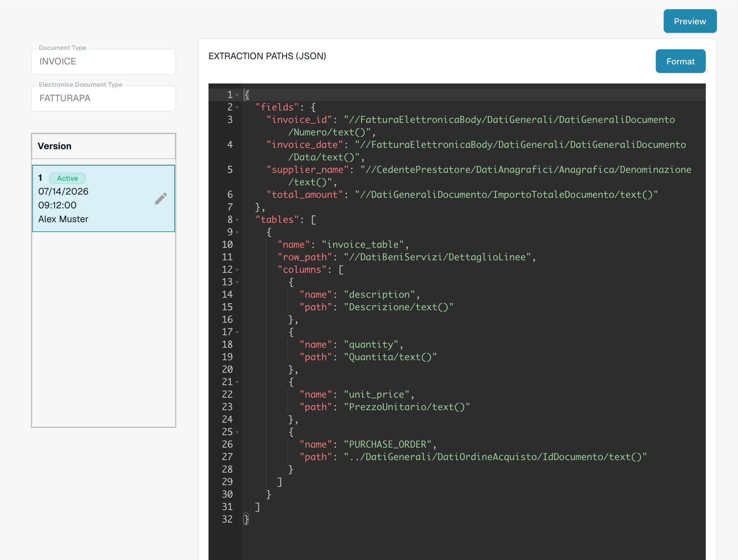Viewport: 738px width, 560px height.
Task: Click the EXTRACTION PATHS (JSON) heading
Action: coord(267,56)
